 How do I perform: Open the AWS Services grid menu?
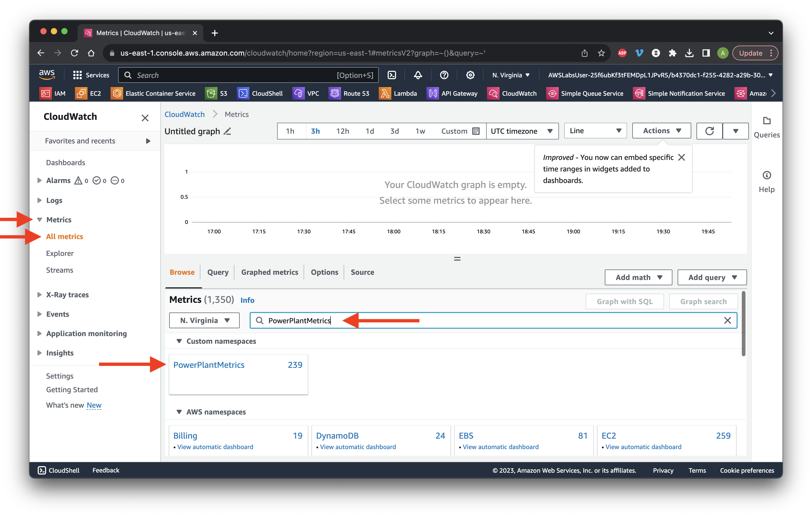click(91, 75)
